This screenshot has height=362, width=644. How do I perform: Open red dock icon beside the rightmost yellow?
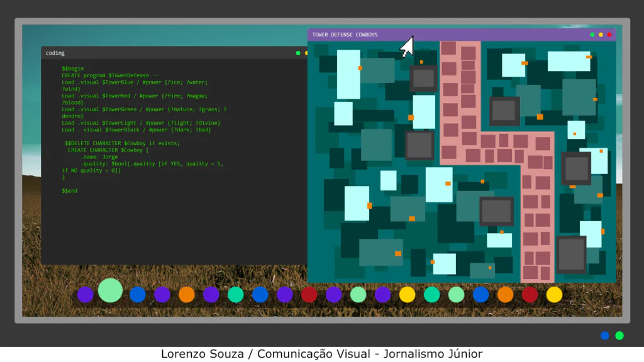pos(530,295)
